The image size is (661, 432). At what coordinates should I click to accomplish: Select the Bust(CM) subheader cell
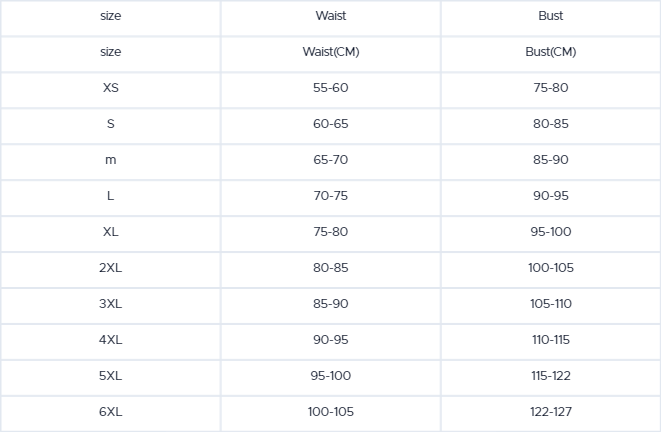pyautogui.click(x=550, y=52)
